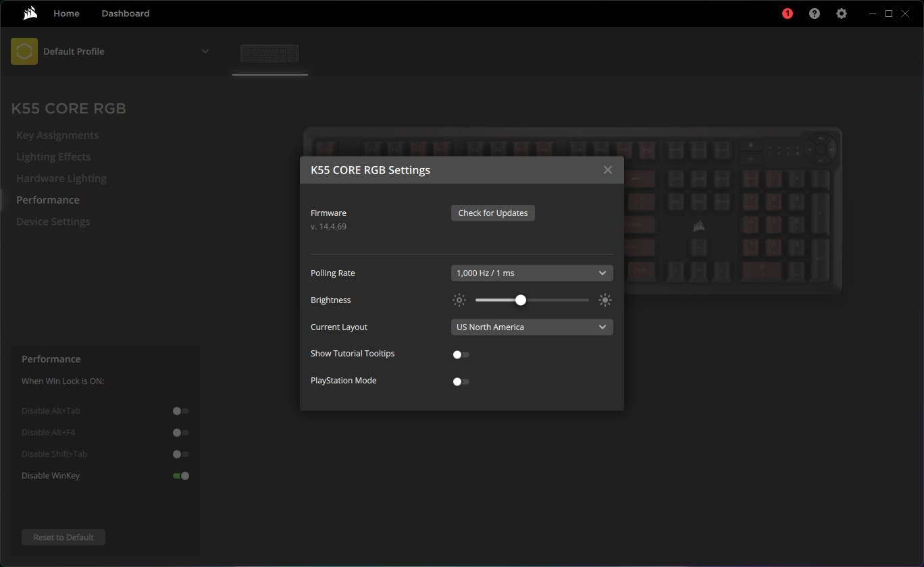Click the K55 CORE RGB device title

[x=68, y=109]
